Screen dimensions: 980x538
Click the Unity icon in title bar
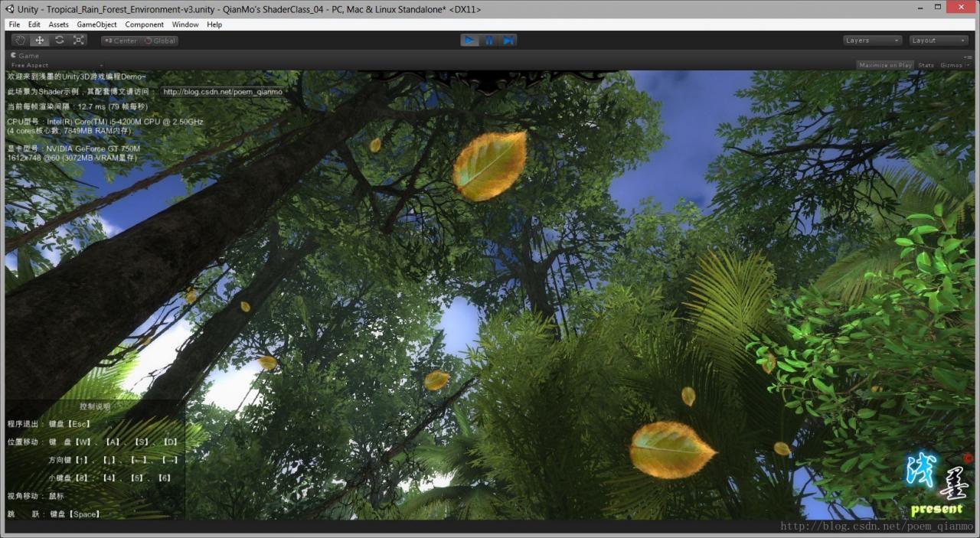coord(8,8)
